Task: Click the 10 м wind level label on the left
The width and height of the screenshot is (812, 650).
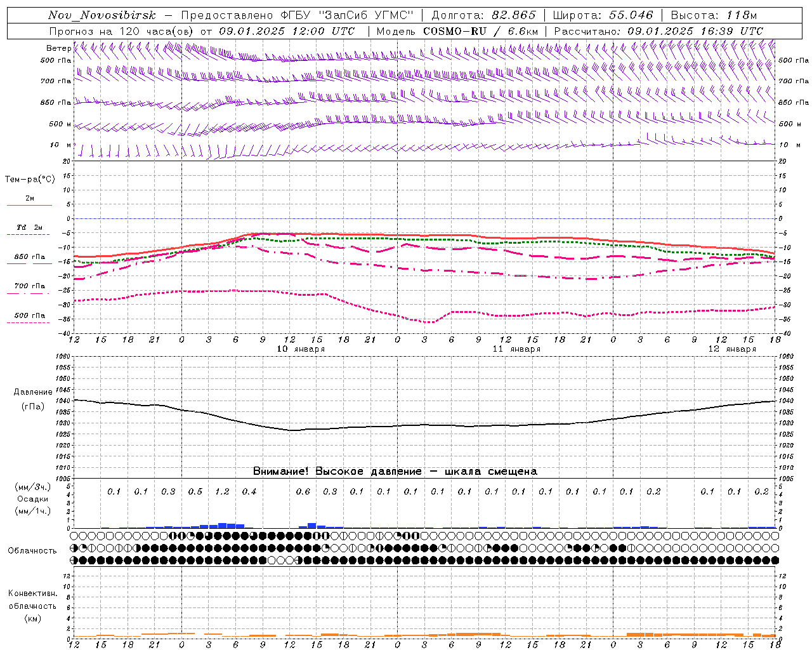Action: point(60,145)
